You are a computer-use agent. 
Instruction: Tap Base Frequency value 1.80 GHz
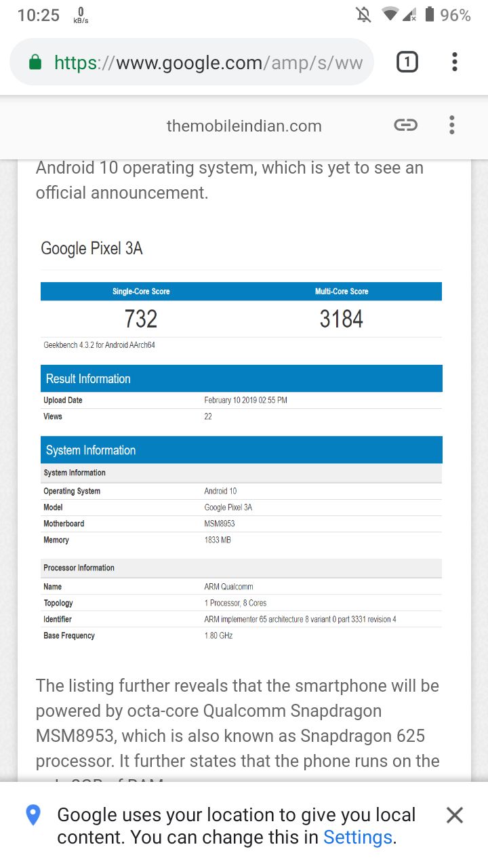(218, 635)
